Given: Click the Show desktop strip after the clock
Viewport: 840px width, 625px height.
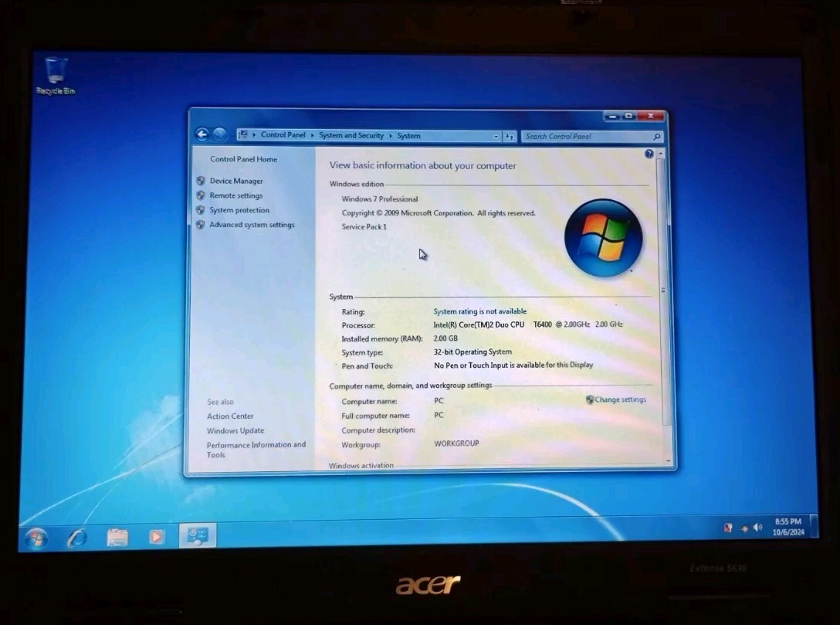Looking at the screenshot, I should click(813, 525).
